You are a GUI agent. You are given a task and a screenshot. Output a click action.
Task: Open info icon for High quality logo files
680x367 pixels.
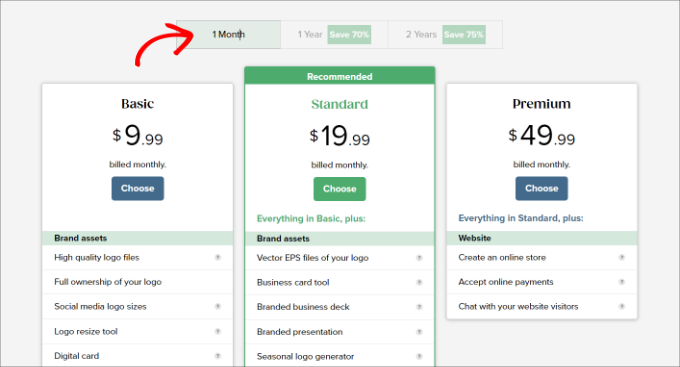click(x=218, y=257)
